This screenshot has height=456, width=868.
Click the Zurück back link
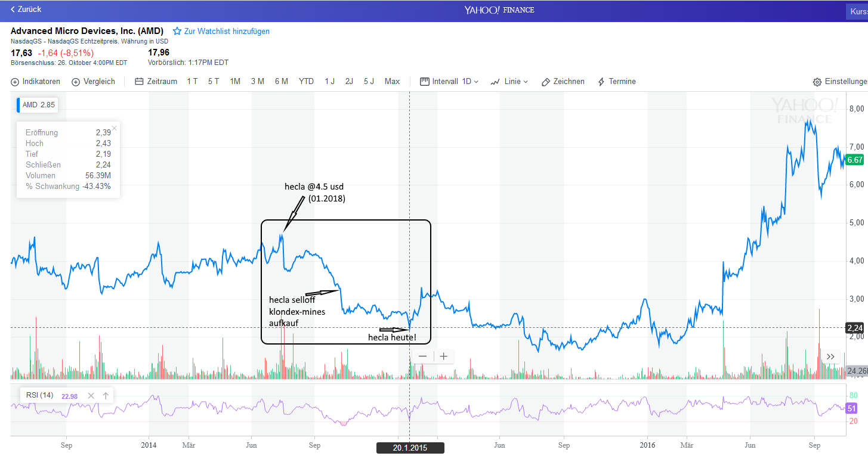tap(25, 10)
